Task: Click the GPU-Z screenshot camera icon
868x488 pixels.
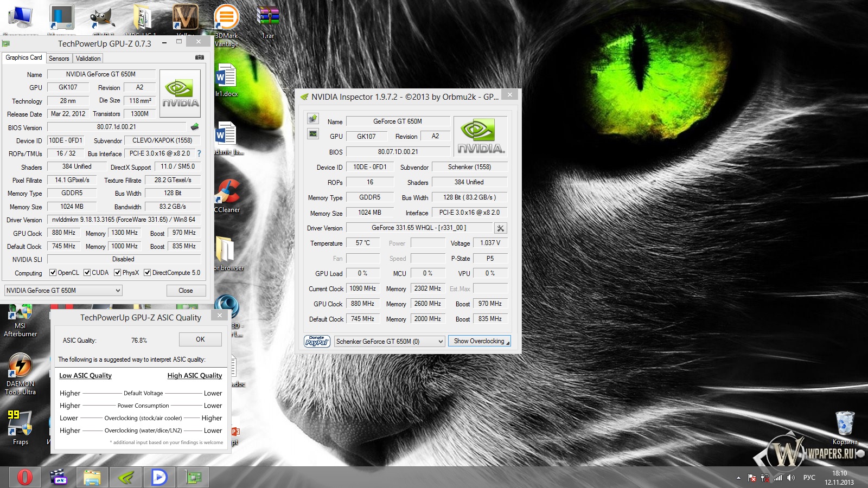Action: tap(200, 57)
